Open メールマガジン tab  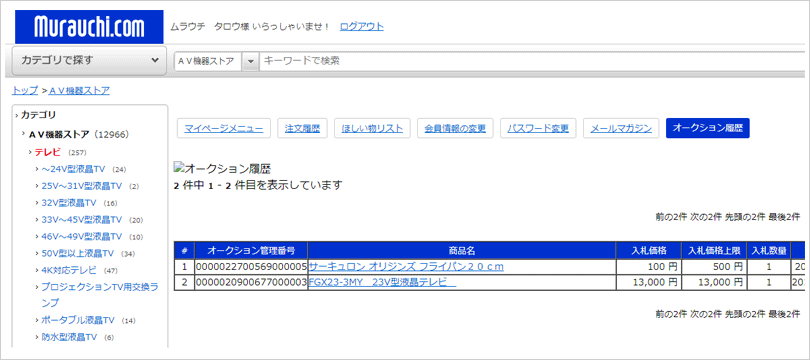(x=621, y=129)
